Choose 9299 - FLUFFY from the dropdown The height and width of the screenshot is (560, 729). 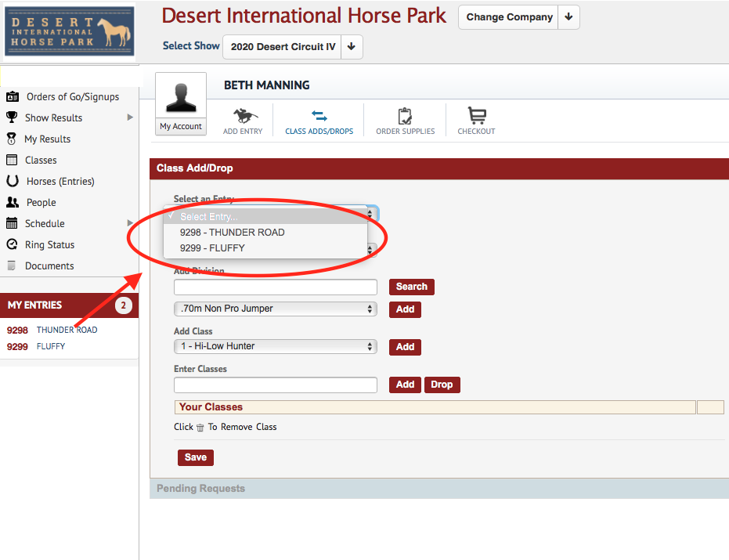tap(265, 248)
